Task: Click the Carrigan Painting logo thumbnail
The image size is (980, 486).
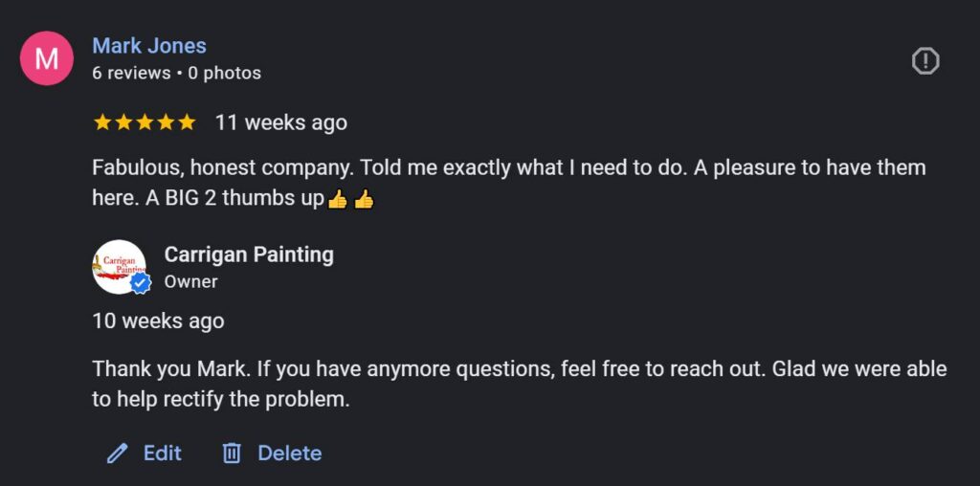Action: point(119,266)
